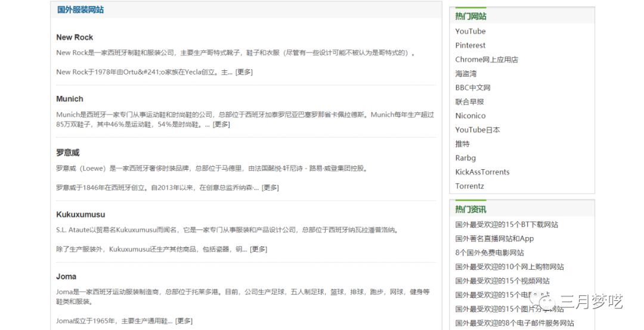Open the 联合早报 sidebar link
This screenshot has width=644, height=330.
tap(469, 102)
